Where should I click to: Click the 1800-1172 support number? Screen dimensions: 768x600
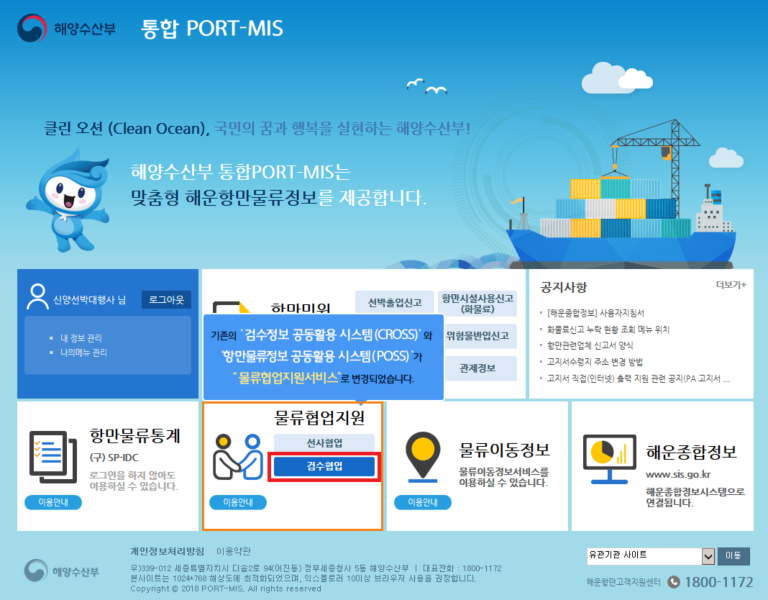(x=719, y=582)
